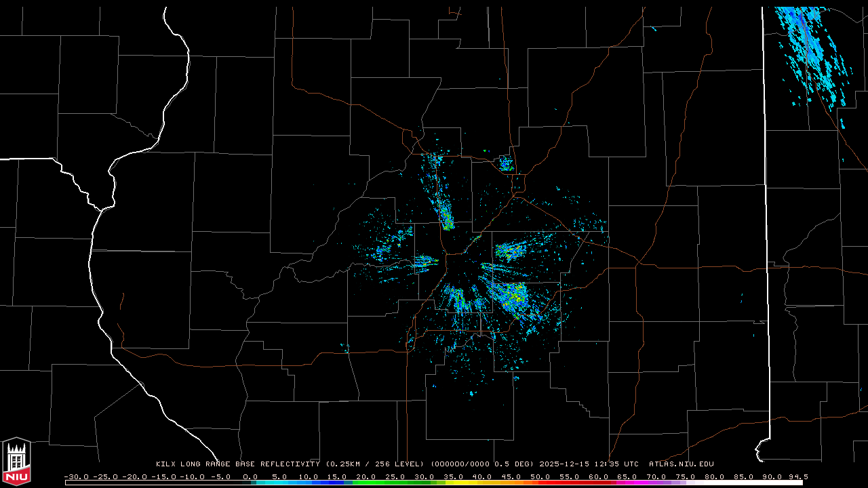This screenshot has width=868, height=488.
Task: Select the 2025-12-15 12:35 UTC timestamp
Action: tap(589, 464)
